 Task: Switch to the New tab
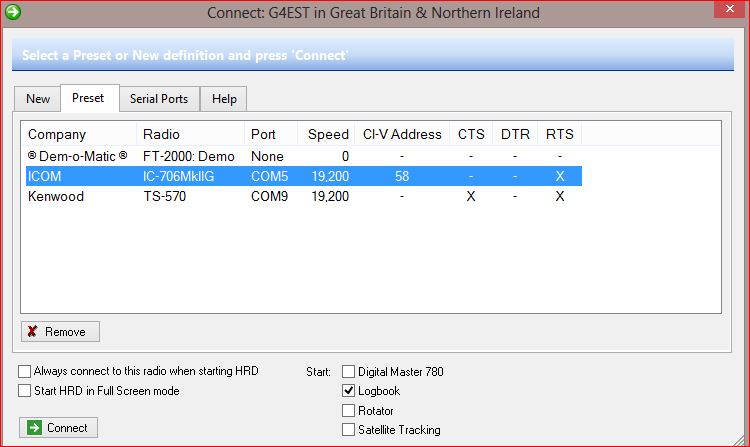pos(38,99)
